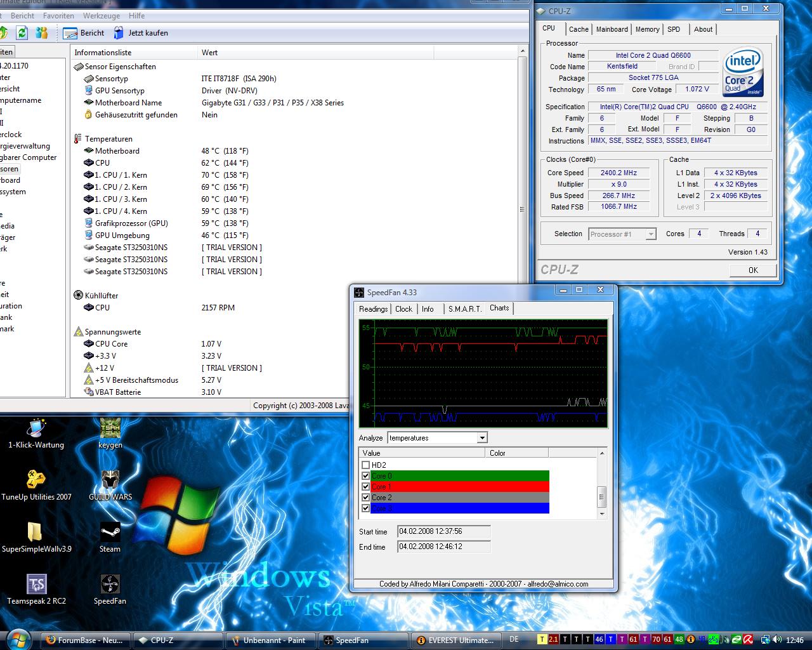Click the Motherboard Name row icon
This screenshot has width=812, height=650.
click(x=89, y=103)
